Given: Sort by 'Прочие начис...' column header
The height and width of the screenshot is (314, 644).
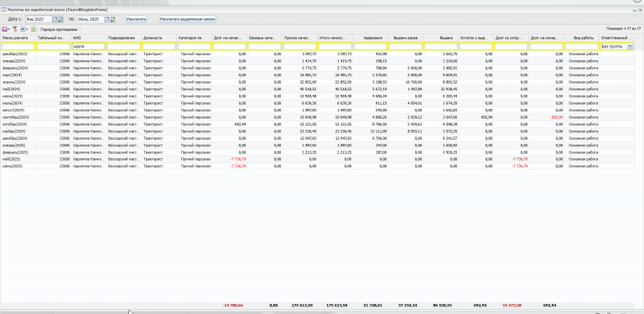Looking at the screenshot, I should 300,38.
